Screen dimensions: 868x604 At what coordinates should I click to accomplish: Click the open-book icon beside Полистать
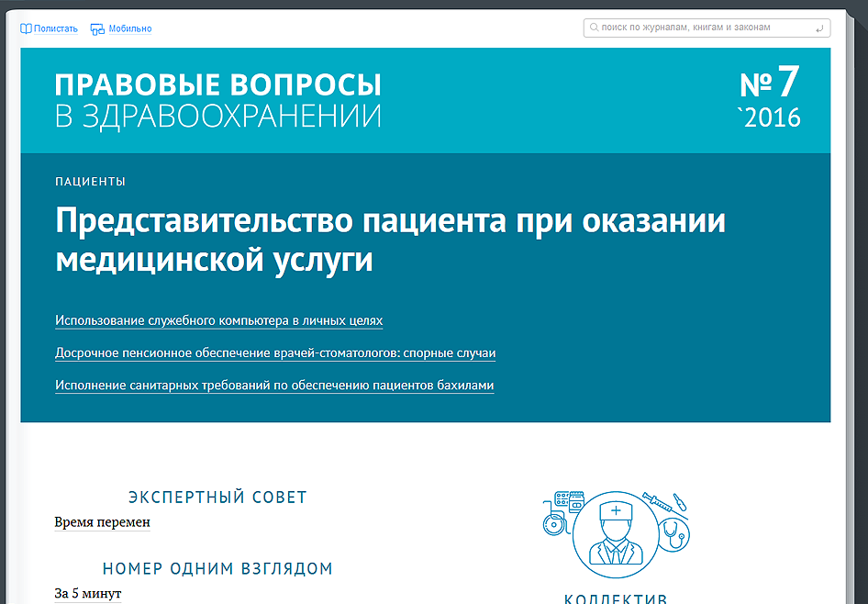pyautogui.click(x=26, y=28)
